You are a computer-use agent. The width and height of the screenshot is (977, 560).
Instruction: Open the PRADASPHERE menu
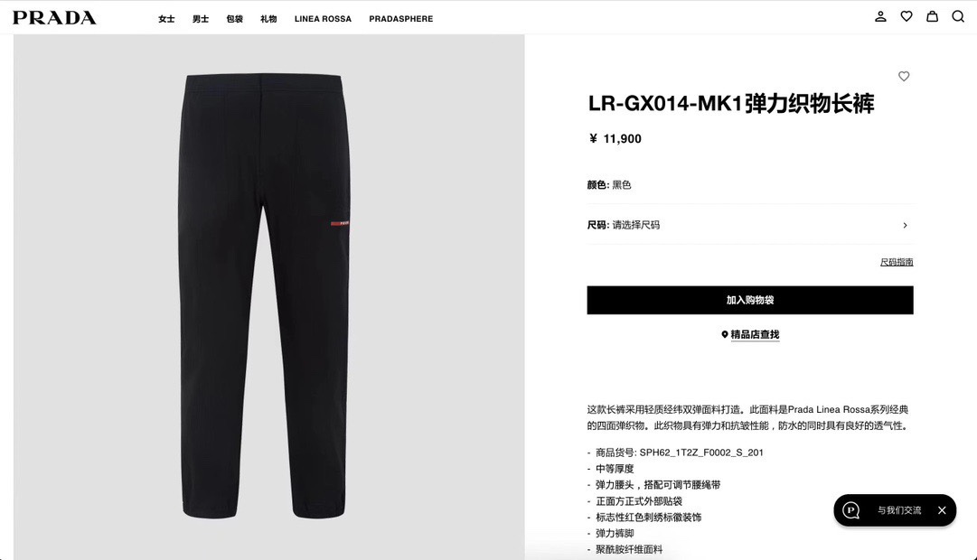(x=400, y=19)
